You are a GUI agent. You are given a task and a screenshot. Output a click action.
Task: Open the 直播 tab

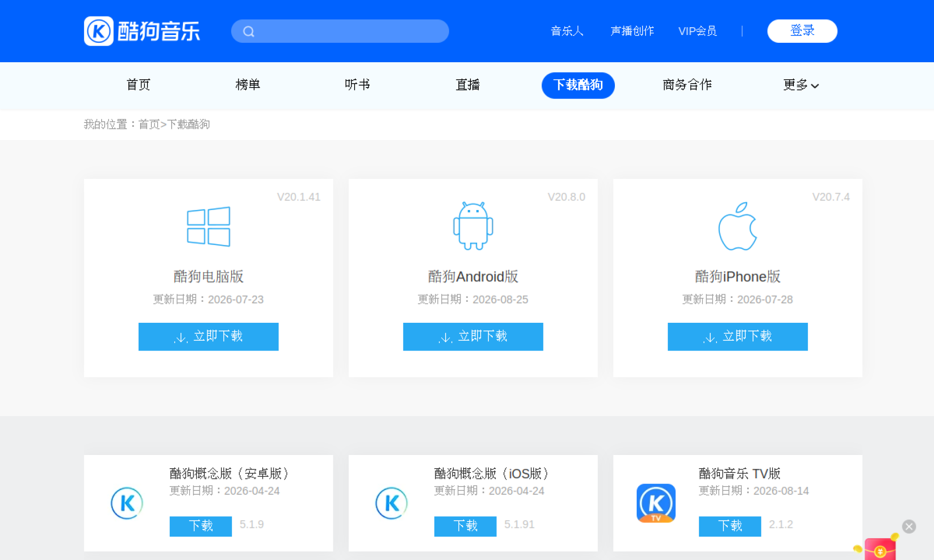point(467,85)
